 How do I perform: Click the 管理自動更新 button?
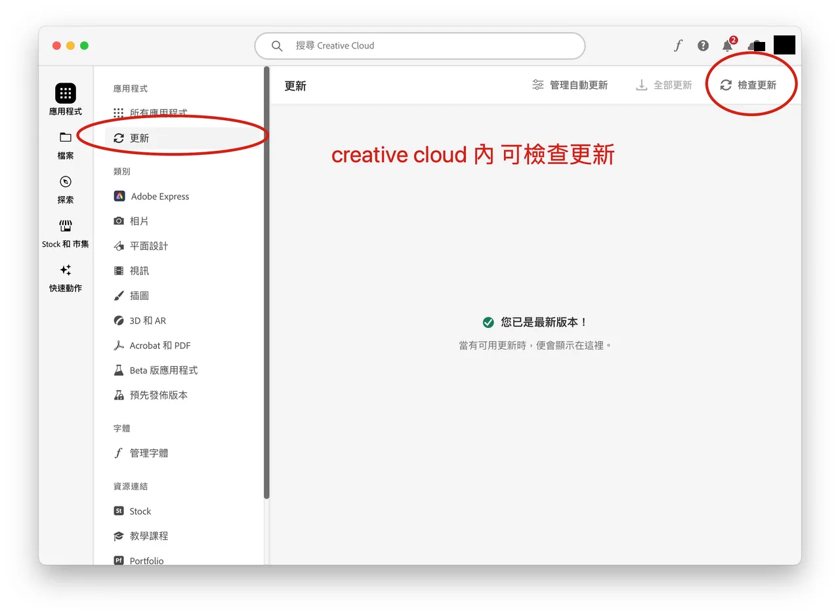(x=570, y=85)
